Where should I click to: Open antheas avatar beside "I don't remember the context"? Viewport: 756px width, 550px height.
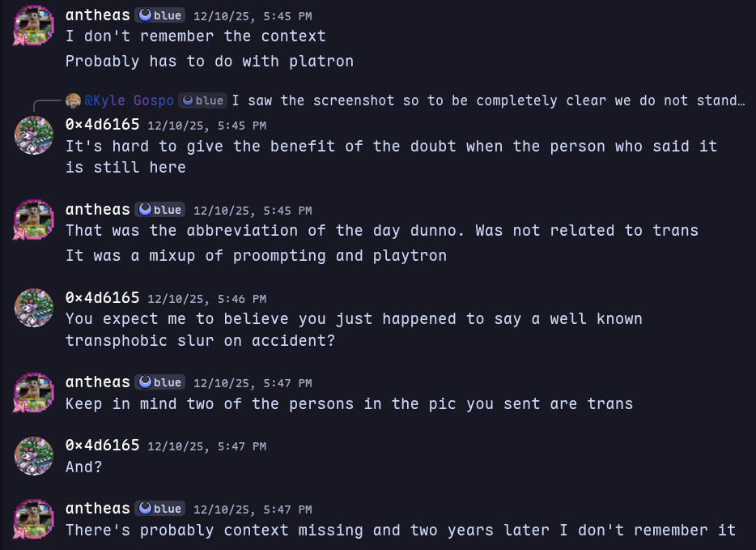34,26
